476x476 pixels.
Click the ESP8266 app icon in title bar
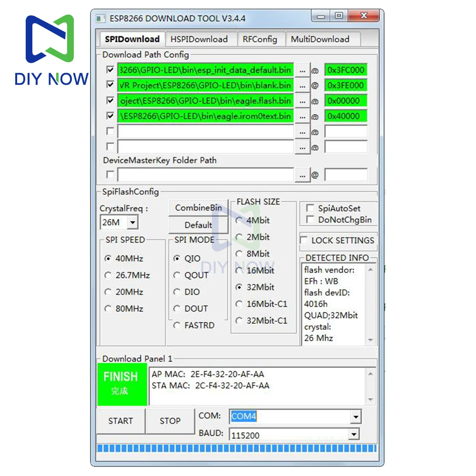(x=100, y=19)
